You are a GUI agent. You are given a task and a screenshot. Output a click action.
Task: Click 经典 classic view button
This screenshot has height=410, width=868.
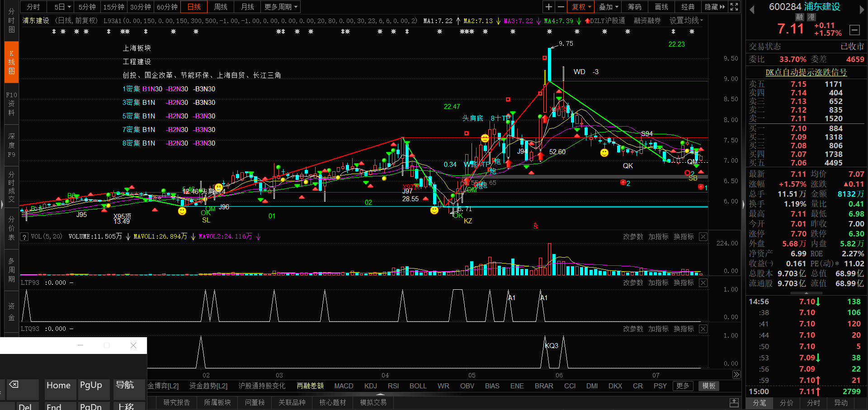[688, 7]
